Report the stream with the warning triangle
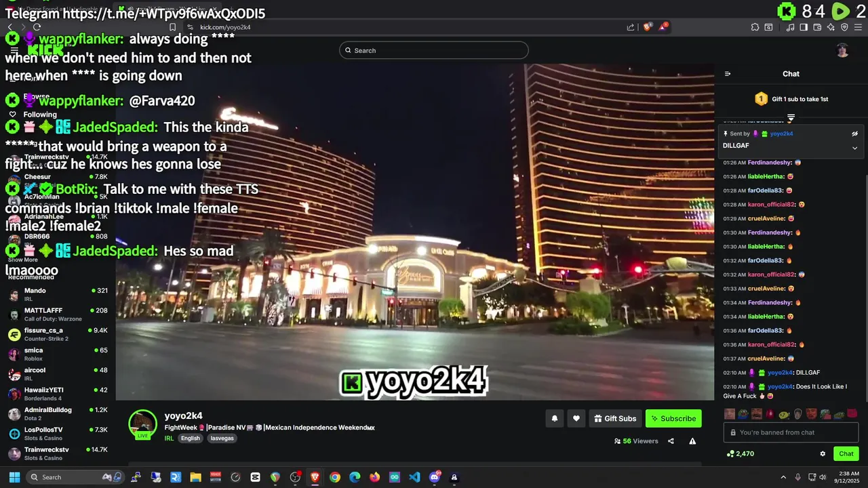 [x=692, y=441]
